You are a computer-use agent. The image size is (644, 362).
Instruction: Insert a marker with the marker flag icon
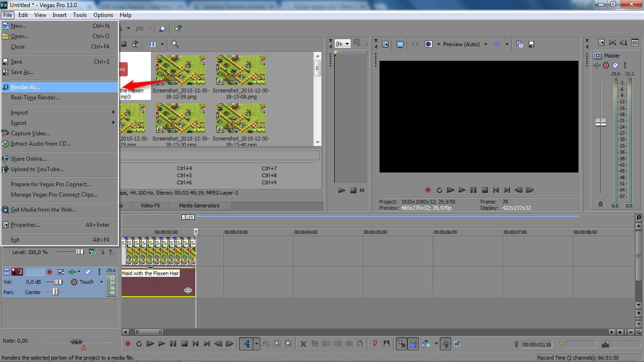click(x=375, y=344)
